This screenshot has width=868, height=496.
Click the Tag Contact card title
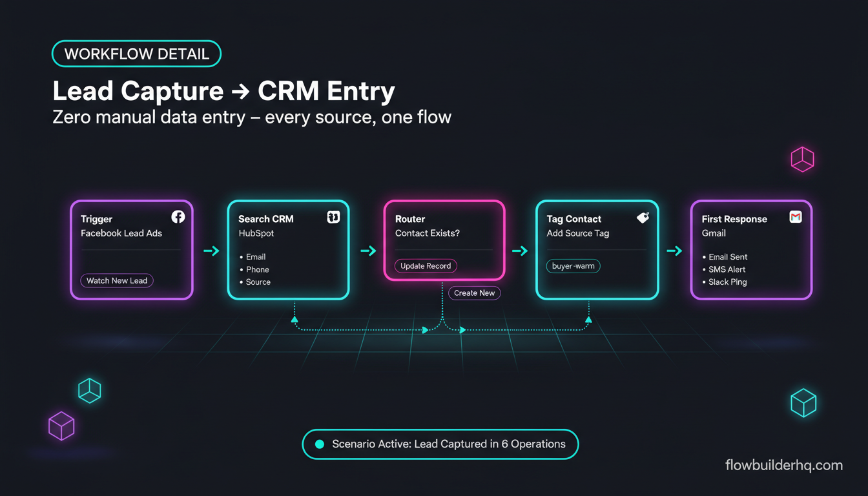coord(574,219)
